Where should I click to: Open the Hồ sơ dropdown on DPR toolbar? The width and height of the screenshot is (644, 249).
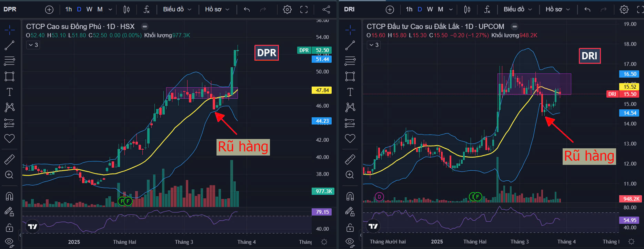pyautogui.click(x=217, y=10)
